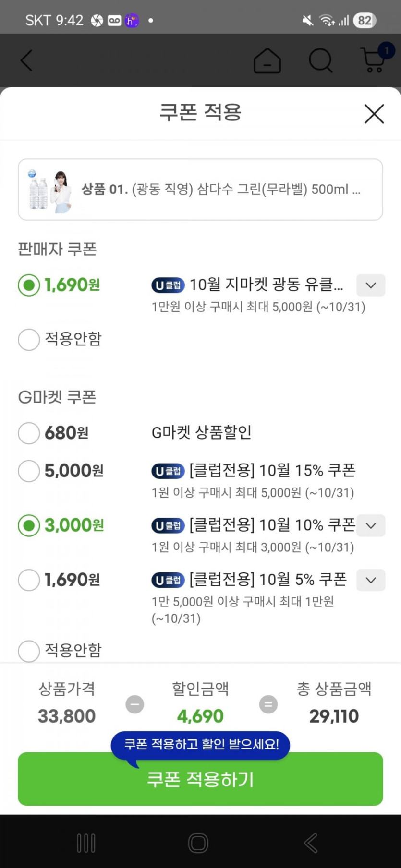
Task: Tap the back arrow in header
Action: click(27, 61)
